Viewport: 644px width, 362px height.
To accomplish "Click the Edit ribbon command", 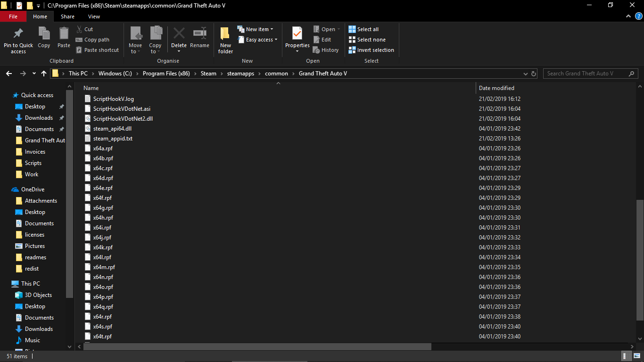I will tap(322, 40).
